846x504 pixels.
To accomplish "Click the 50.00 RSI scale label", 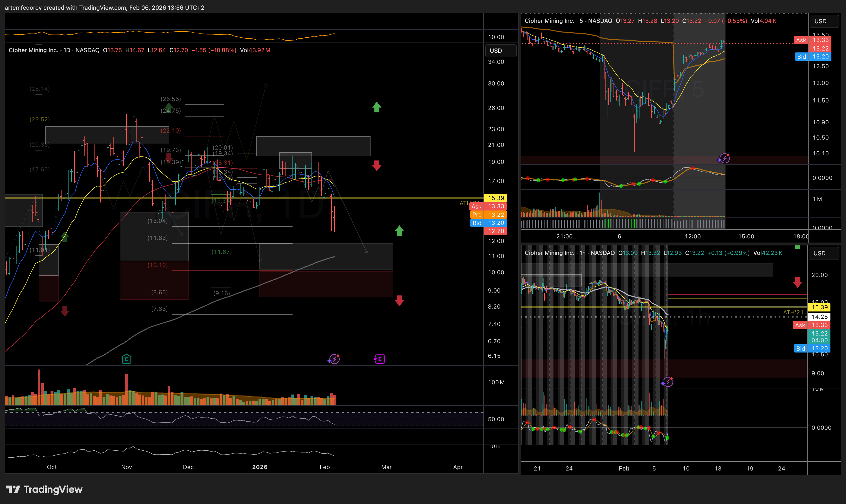I will click(x=496, y=419).
